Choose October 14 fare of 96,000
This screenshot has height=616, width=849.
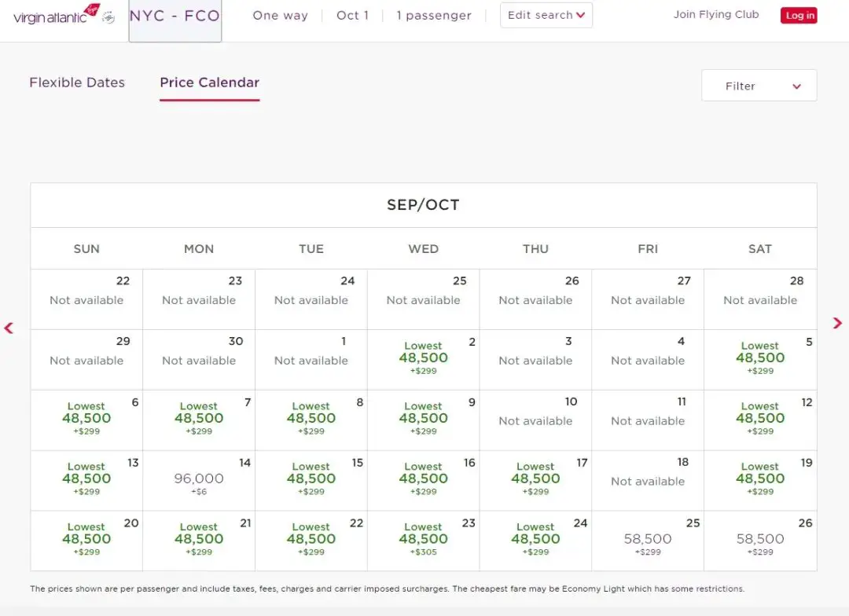click(x=199, y=479)
